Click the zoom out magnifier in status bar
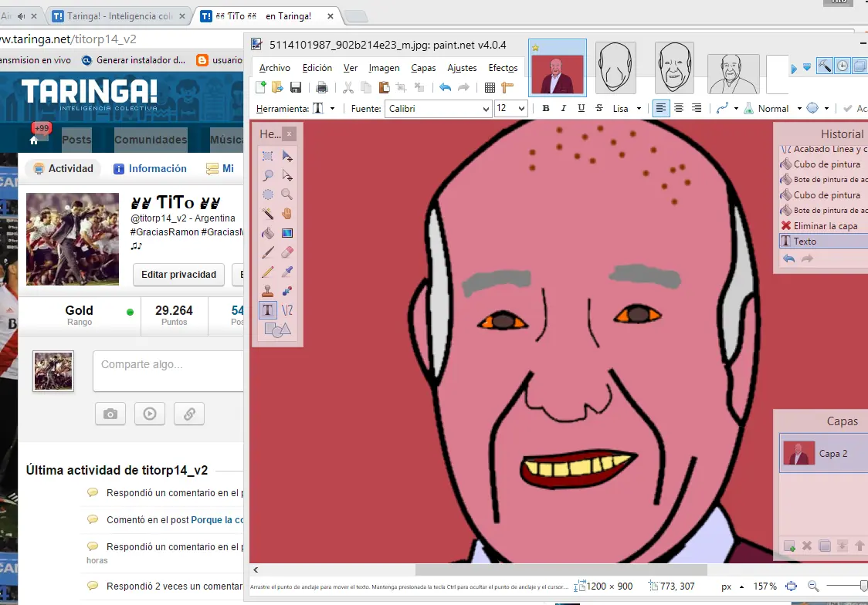Viewport: 868px width, 605px height. [x=812, y=586]
